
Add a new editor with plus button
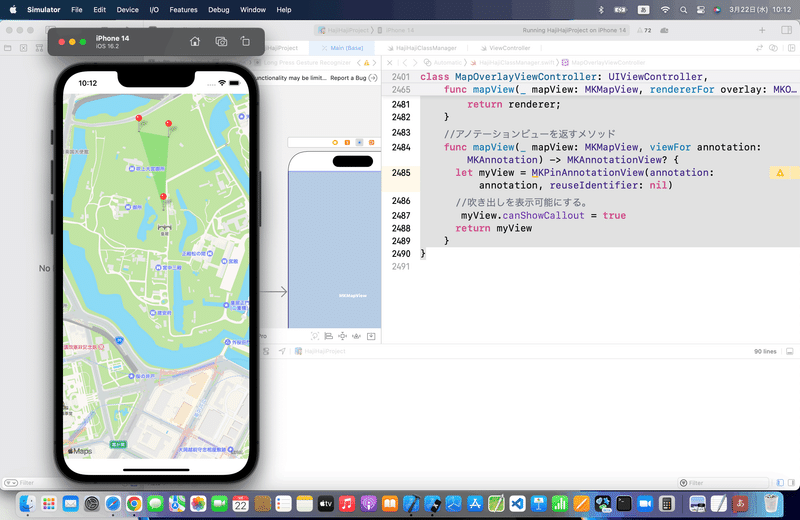click(x=762, y=30)
